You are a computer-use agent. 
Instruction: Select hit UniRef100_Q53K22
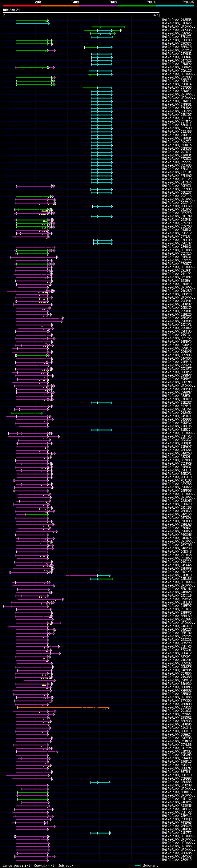(177, 708)
